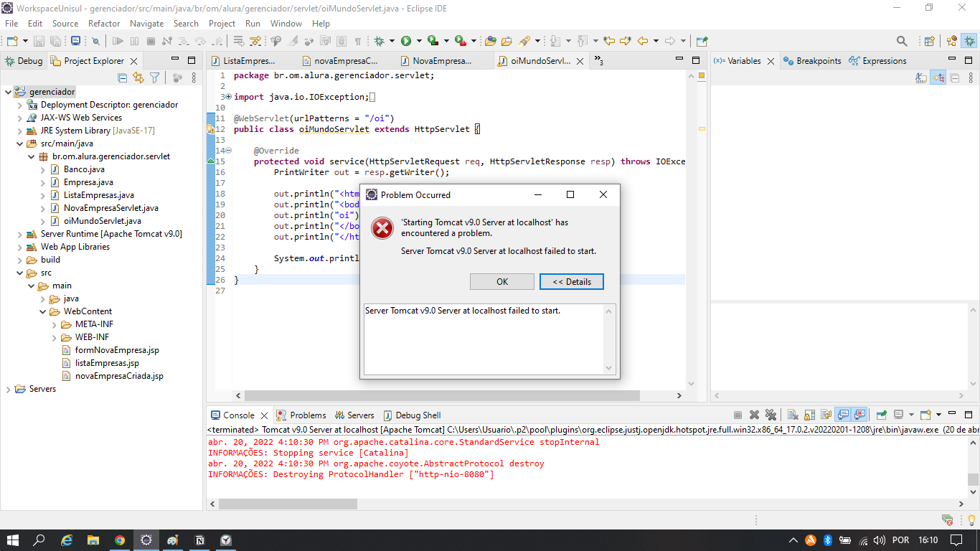Click the Resume debug icon in toolbar
Screen dimensions: 980x551
[118, 41]
